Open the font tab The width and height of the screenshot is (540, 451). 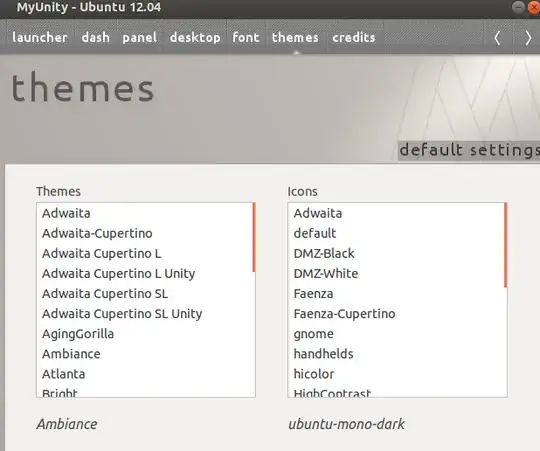(246, 37)
